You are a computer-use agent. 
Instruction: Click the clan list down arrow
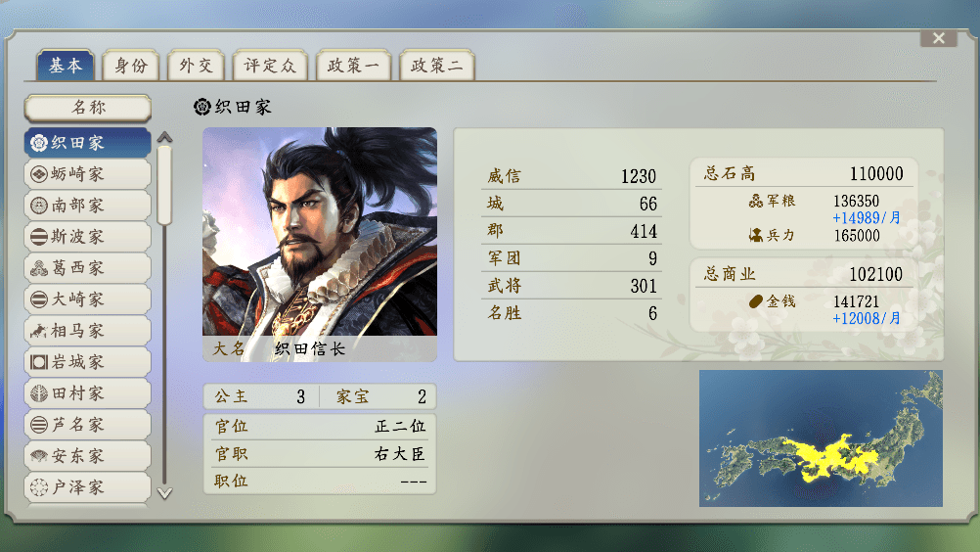164,493
